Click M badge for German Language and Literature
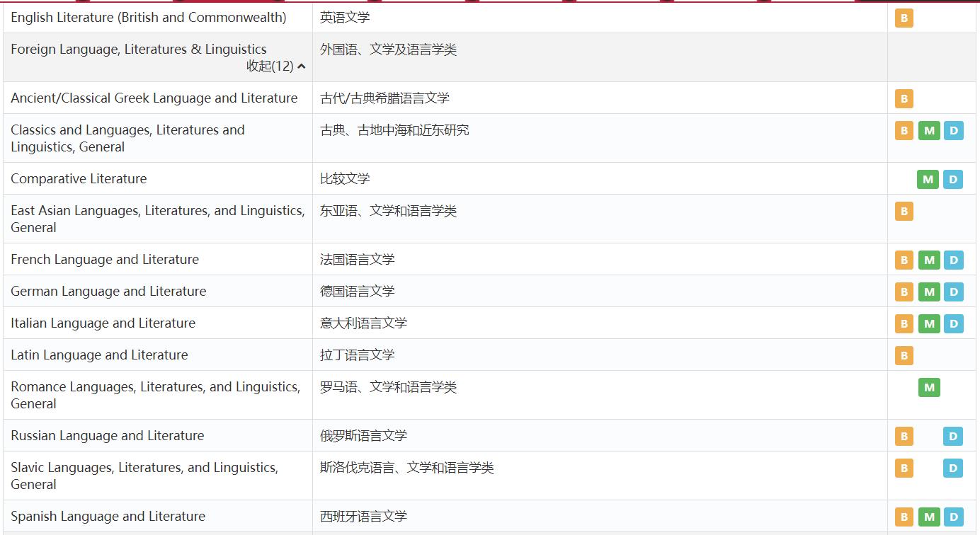The width and height of the screenshot is (980, 535). [x=929, y=292]
